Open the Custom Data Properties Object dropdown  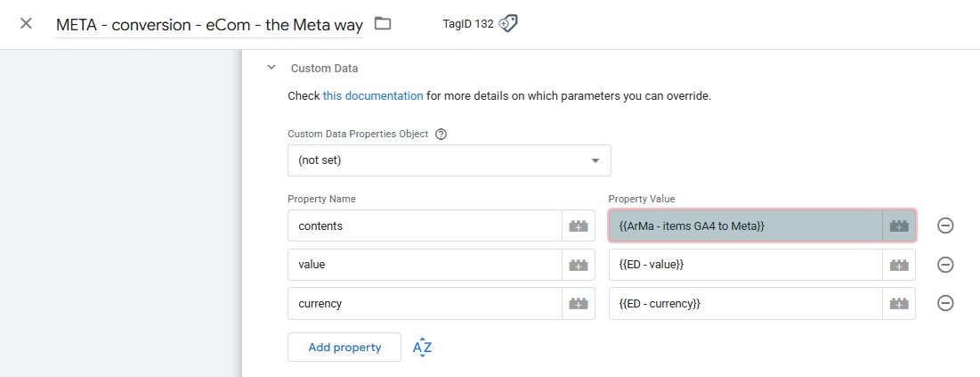point(450,160)
